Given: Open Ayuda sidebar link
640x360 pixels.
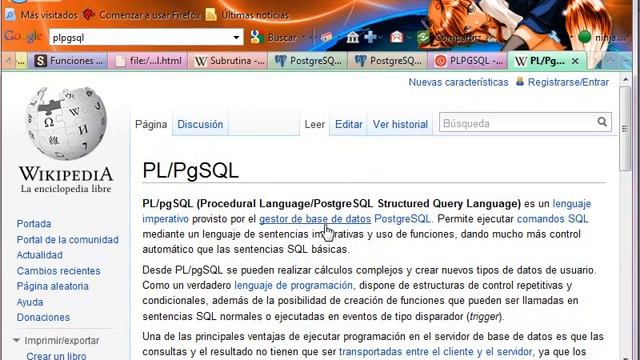Looking at the screenshot, I should click(x=30, y=302).
